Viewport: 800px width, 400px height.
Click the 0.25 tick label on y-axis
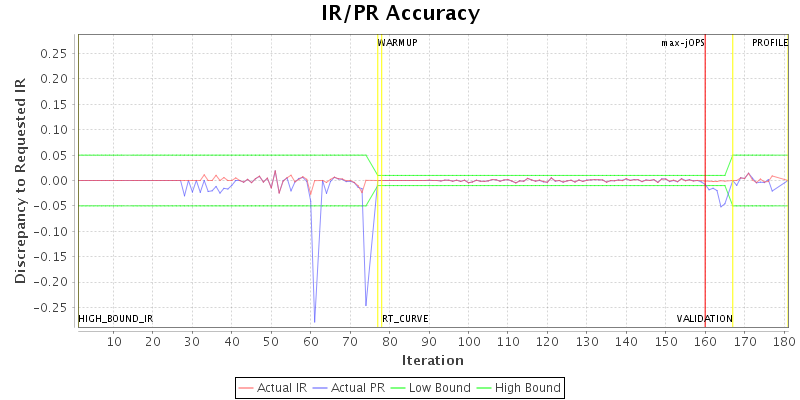pyautogui.click(x=57, y=53)
